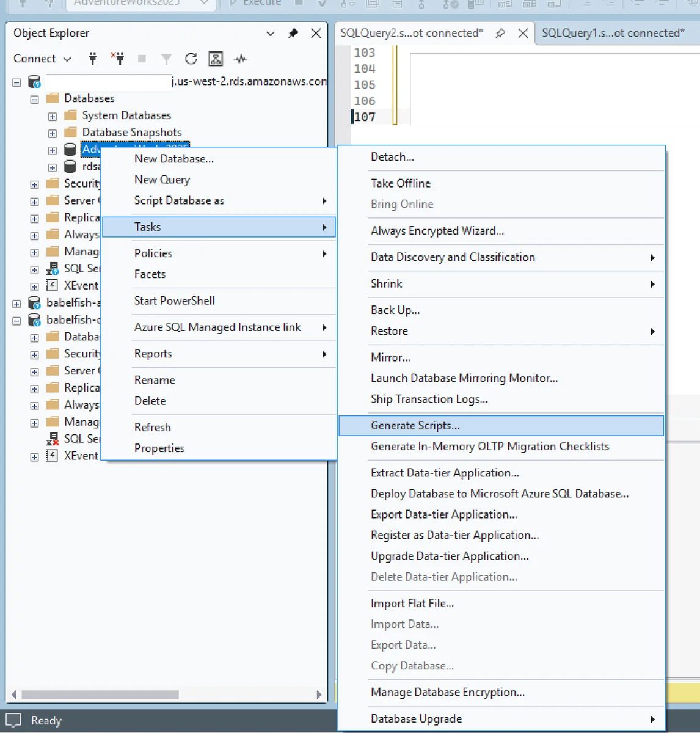This screenshot has height=733, width=700.
Task: Click the policy health state toolbar icon
Action: click(216, 59)
